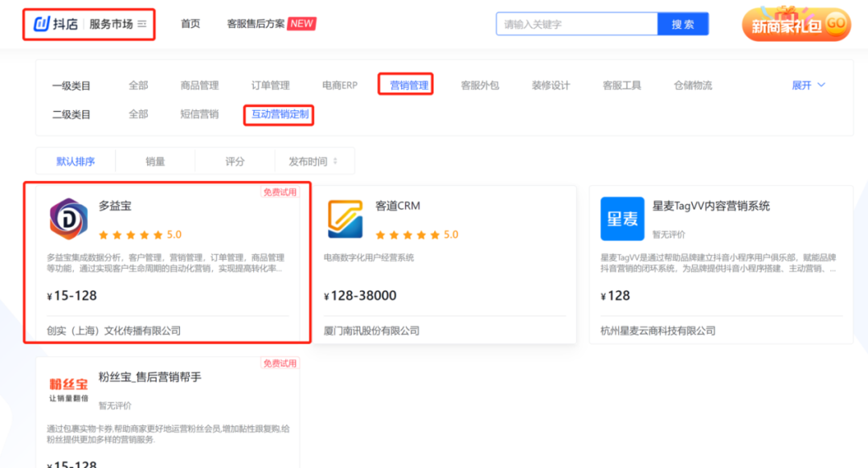This screenshot has width=868, height=468.
Task: Sort results by 评分
Action: pyautogui.click(x=235, y=161)
